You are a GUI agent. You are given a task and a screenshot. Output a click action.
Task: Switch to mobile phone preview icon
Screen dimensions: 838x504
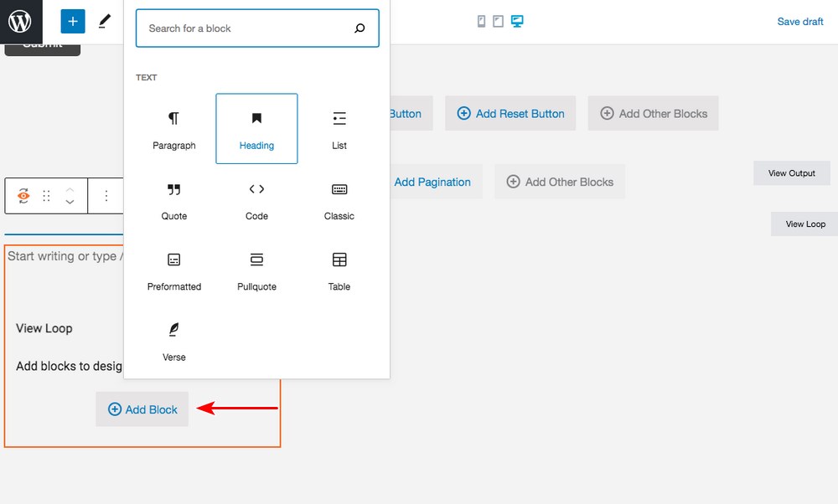pyautogui.click(x=482, y=22)
